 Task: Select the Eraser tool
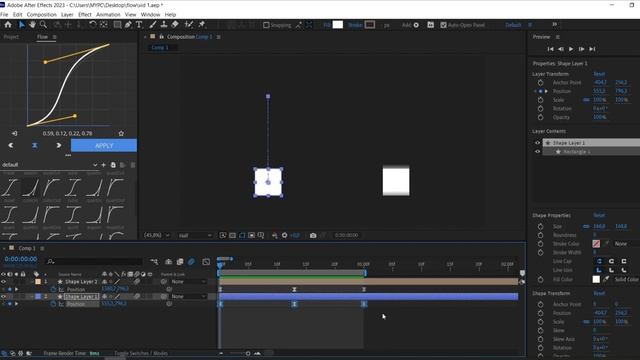[175, 25]
